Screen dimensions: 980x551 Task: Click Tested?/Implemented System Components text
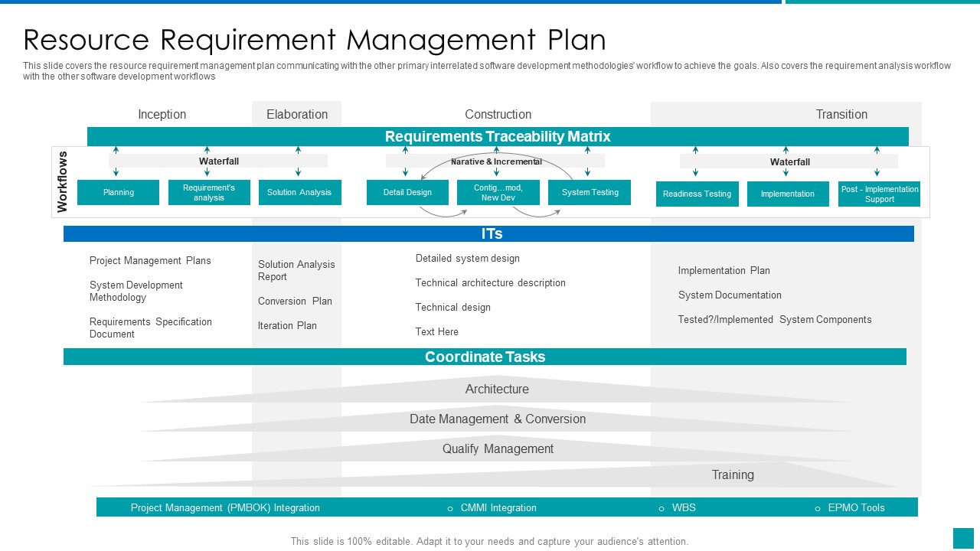point(775,319)
